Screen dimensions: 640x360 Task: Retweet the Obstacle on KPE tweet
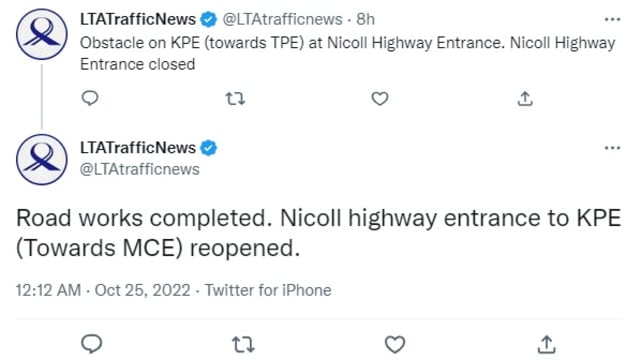tap(236, 98)
